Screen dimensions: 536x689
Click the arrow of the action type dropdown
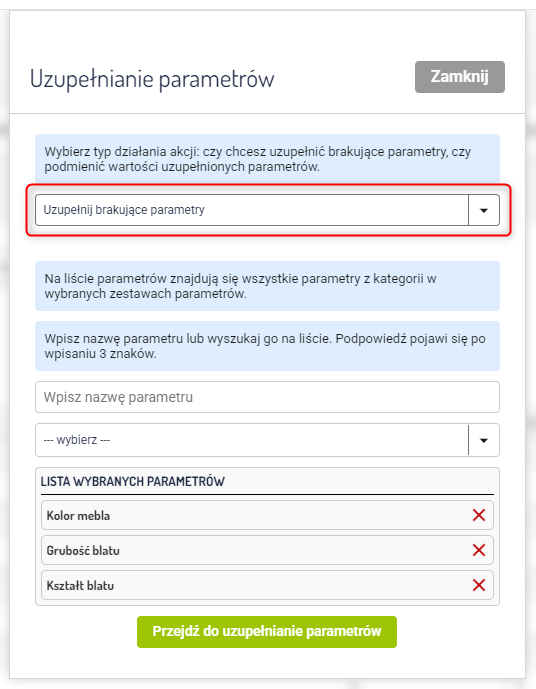coord(484,210)
